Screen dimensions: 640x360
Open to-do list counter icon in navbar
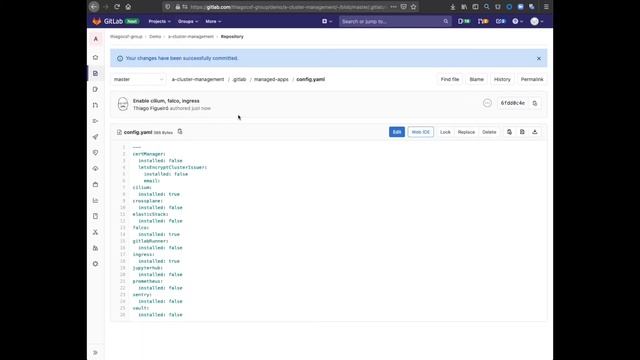click(x=501, y=21)
